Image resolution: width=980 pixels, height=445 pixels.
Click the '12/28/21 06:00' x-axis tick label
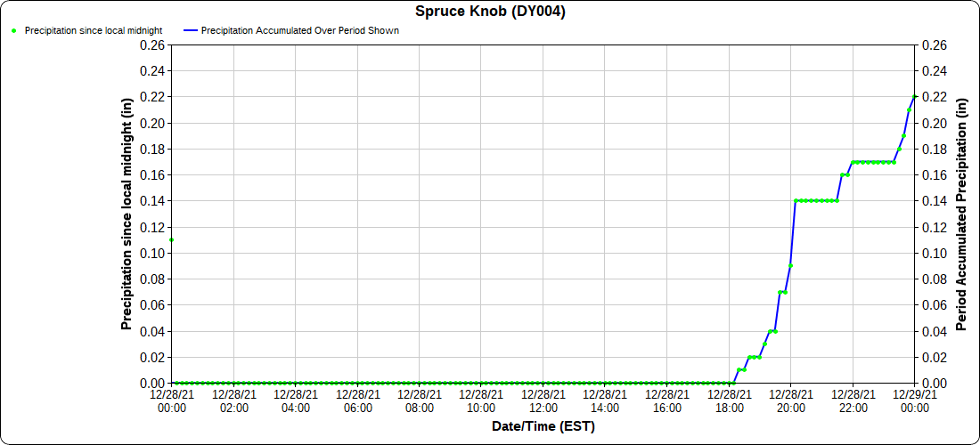click(357, 400)
